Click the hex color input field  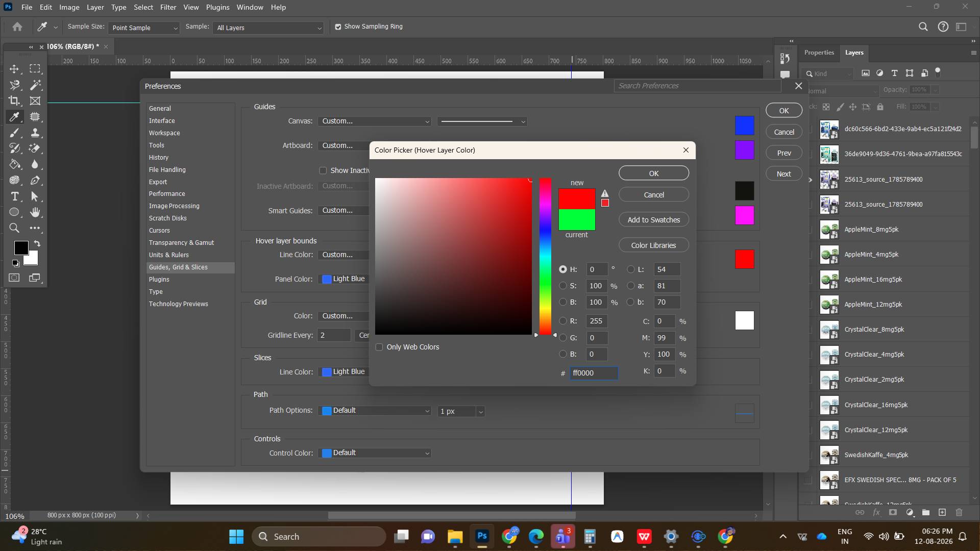tap(594, 373)
